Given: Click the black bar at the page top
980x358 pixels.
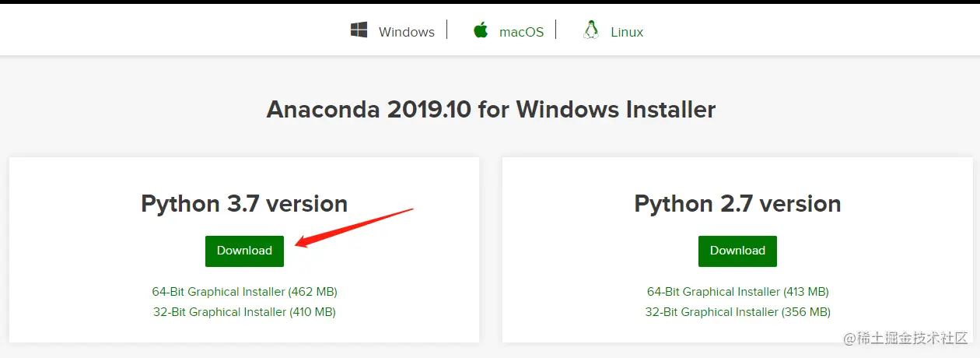Looking at the screenshot, I should [x=490, y=2].
